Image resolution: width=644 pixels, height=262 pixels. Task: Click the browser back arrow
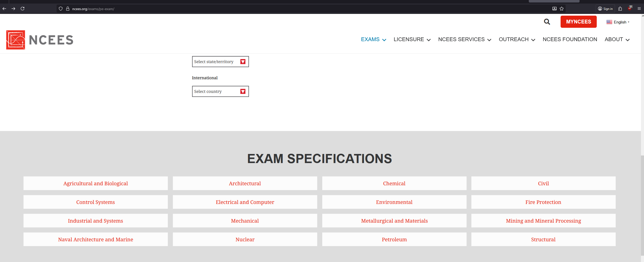[4, 9]
